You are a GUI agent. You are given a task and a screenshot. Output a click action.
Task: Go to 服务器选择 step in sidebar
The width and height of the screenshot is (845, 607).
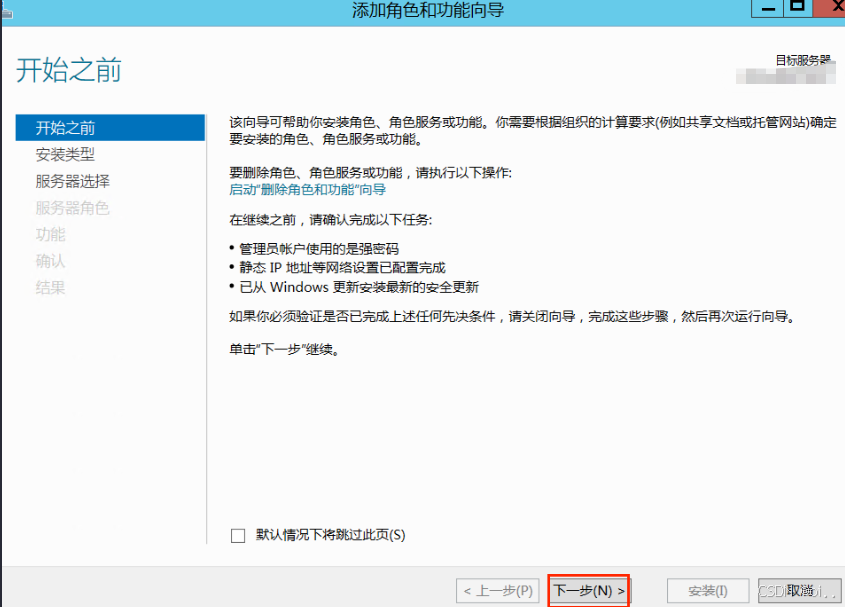73,181
